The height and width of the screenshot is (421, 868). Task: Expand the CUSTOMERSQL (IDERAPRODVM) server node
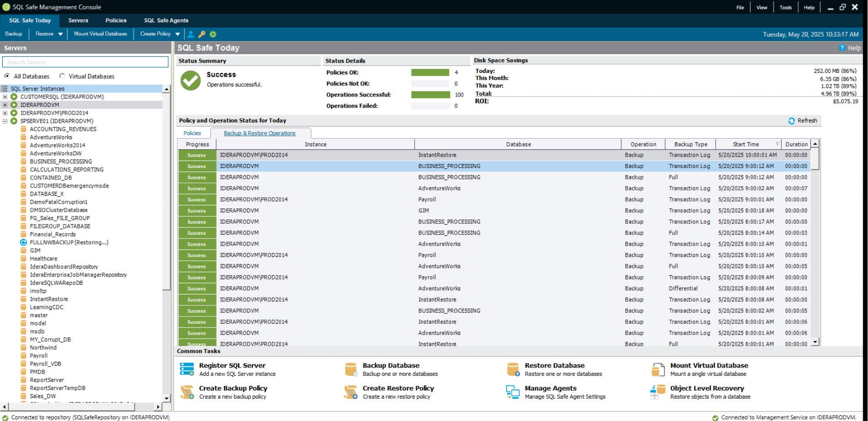(x=5, y=97)
